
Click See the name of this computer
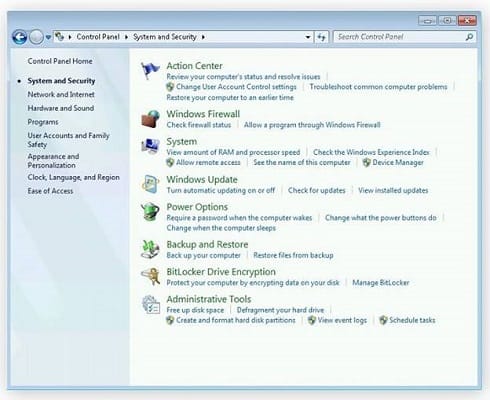[302, 163]
